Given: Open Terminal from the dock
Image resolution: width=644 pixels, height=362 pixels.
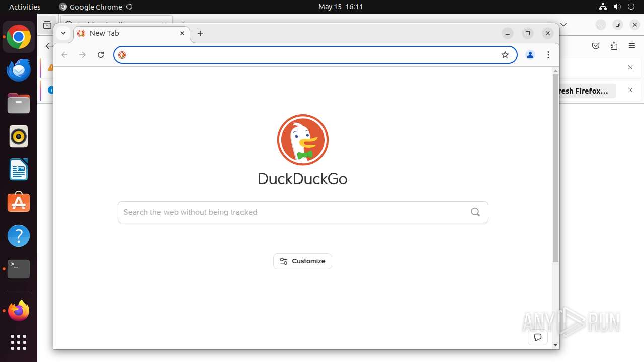Looking at the screenshot, I should [19, 269].
